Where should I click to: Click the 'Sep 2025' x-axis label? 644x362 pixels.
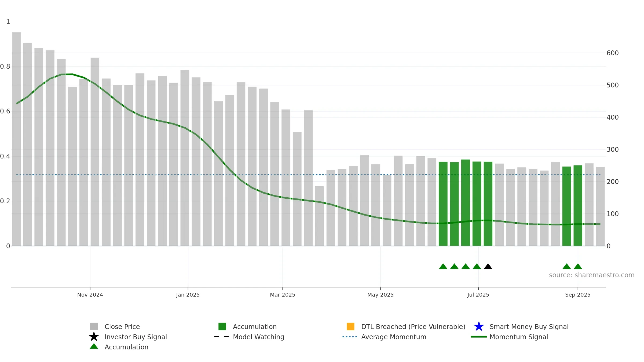tap(578, 295)
